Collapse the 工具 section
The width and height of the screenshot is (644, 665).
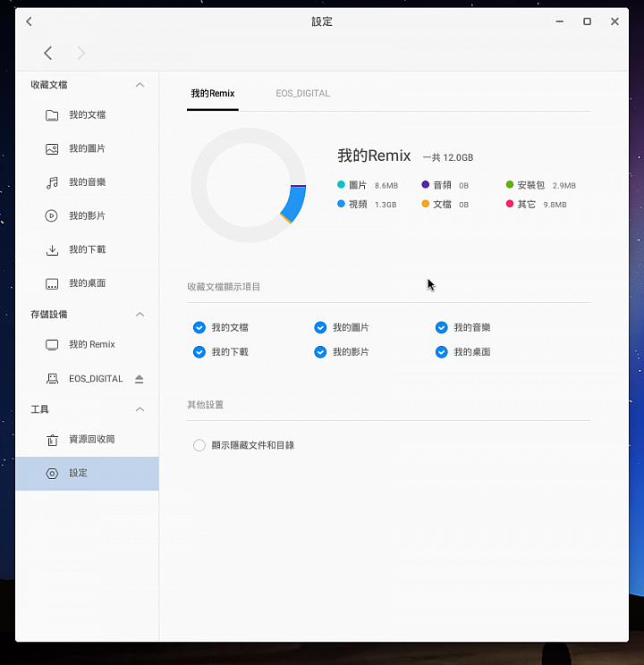[140, 409]
